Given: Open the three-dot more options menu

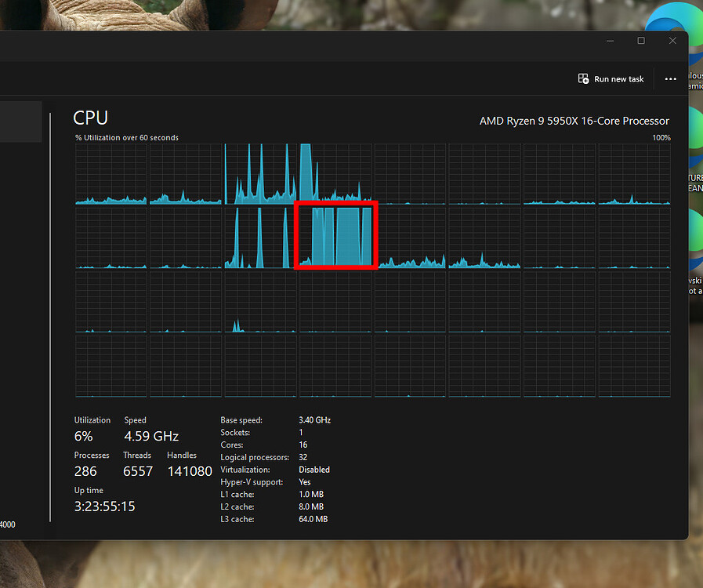Looking at the screenshot, I should [x=670, y=79].
